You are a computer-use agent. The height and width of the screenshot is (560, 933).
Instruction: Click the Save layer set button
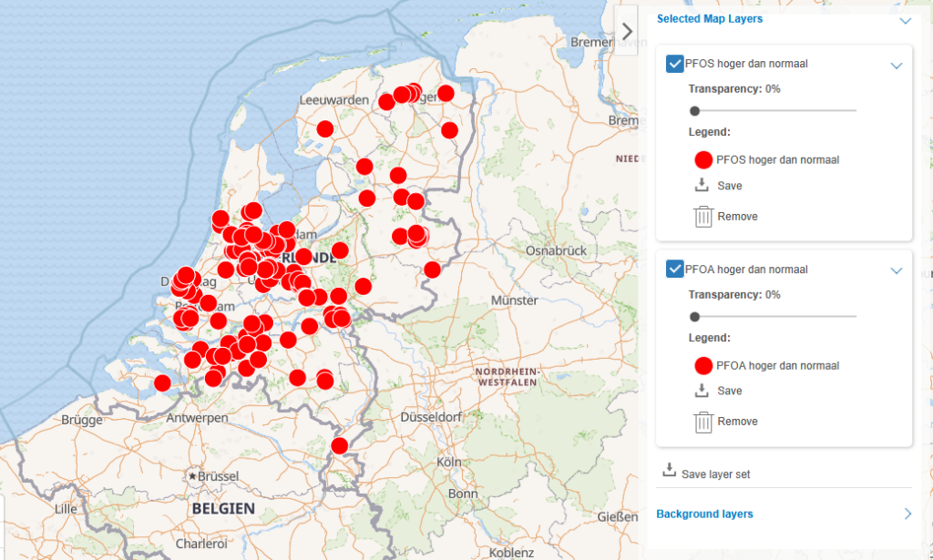point(716,474)
